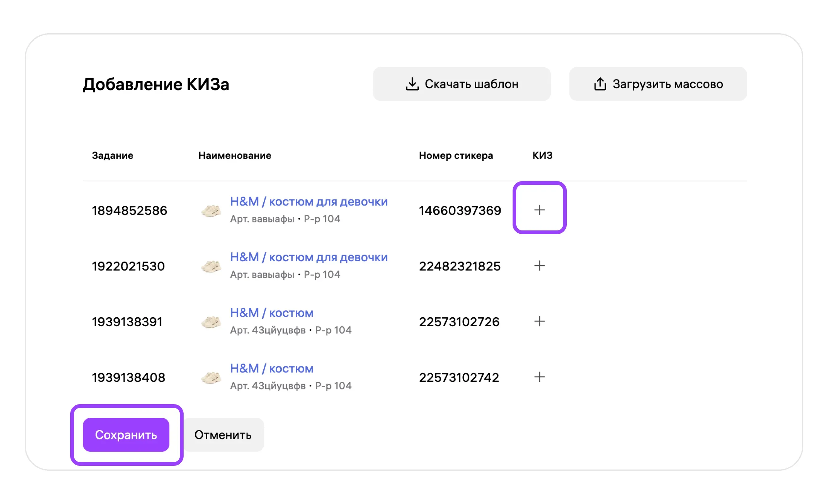Image resolution: width=828 pixels, height=504 pixels.
Task: Add KIZ for sticker 22482321825
Action: [x=539, y=266]
